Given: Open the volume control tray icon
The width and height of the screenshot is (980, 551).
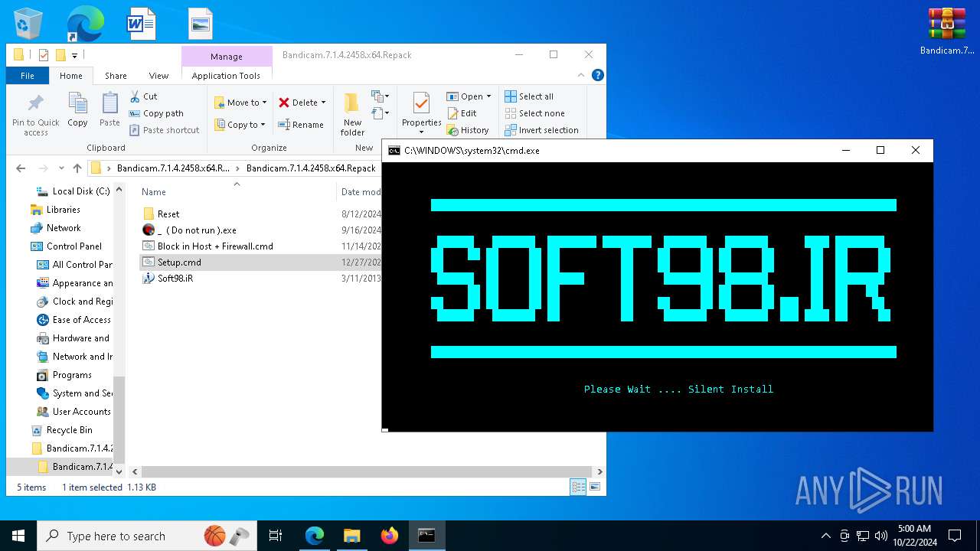Looking at the screenshot, I should coord(881,536).
